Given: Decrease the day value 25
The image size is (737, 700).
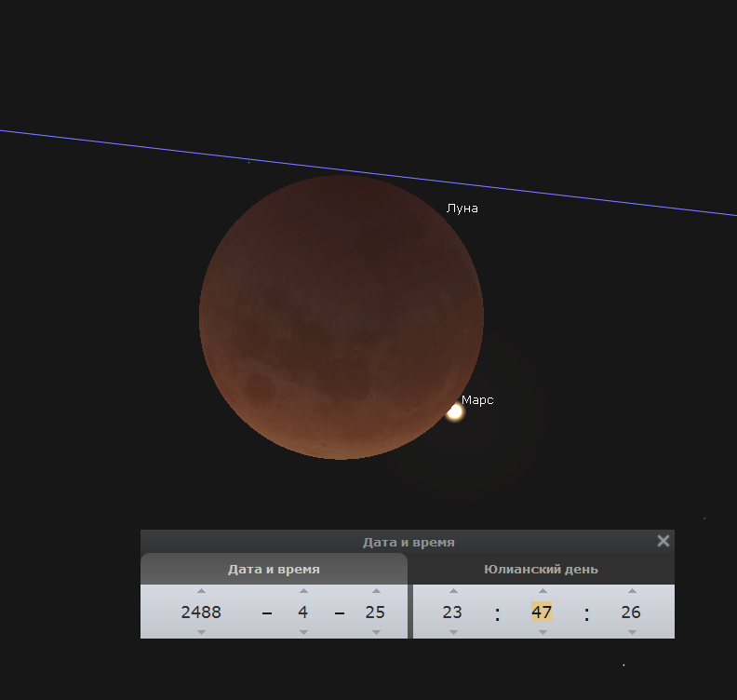Looking at the screenshot, I should coord(376,632).
